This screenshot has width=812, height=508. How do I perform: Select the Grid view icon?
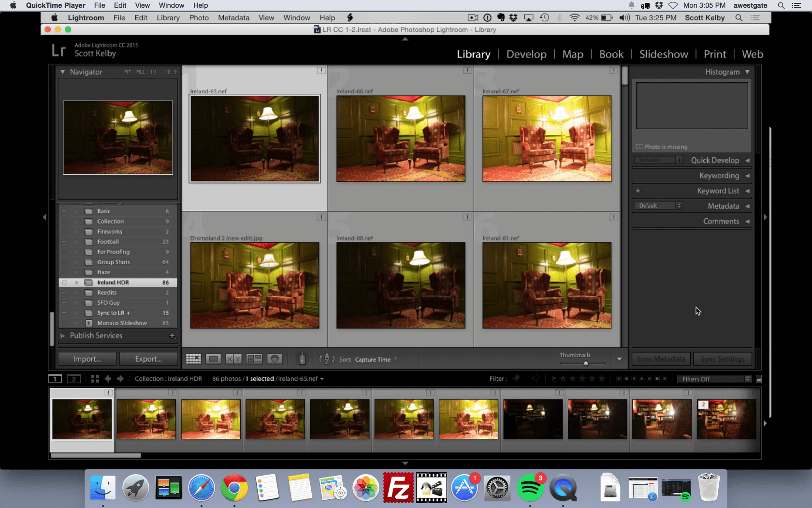(193, 359)
